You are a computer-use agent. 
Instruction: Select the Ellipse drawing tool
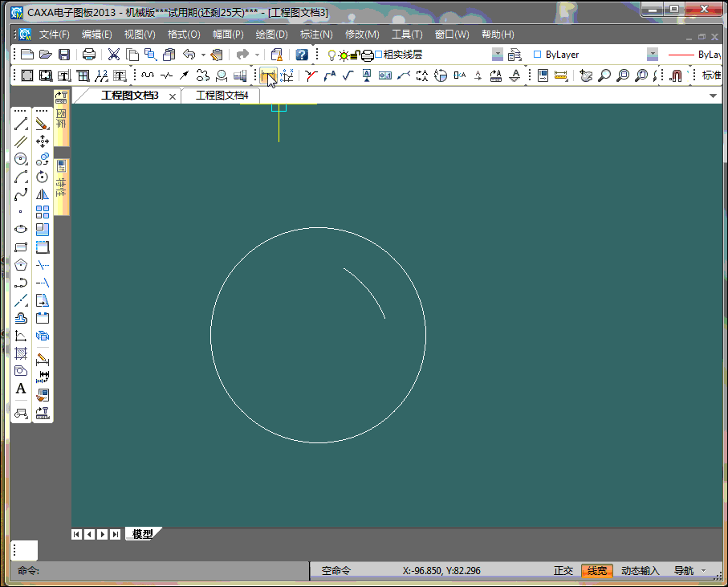pyautogui.click(x=21, y=229)
